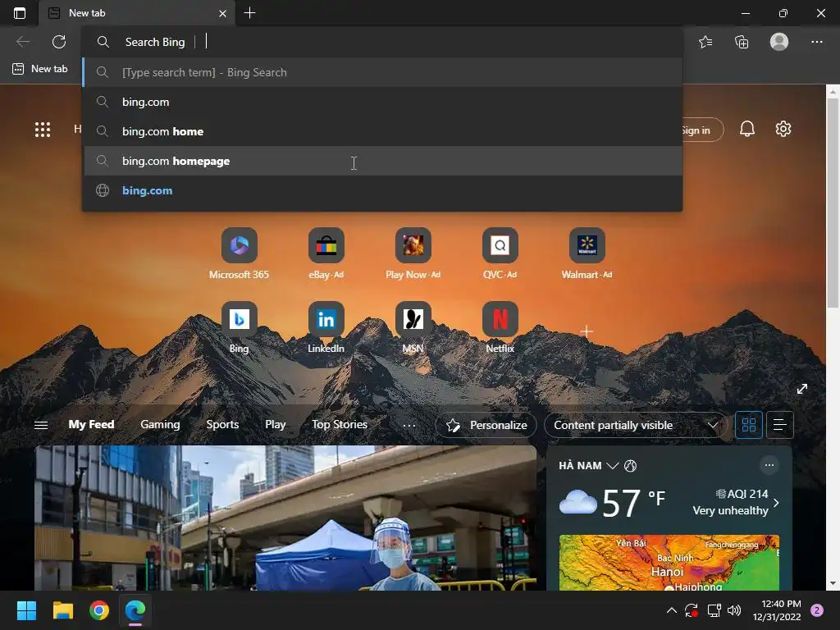The image size is (840, 630).
Task: Open New tab favorites bar shortcut
Action: [40, 69]
